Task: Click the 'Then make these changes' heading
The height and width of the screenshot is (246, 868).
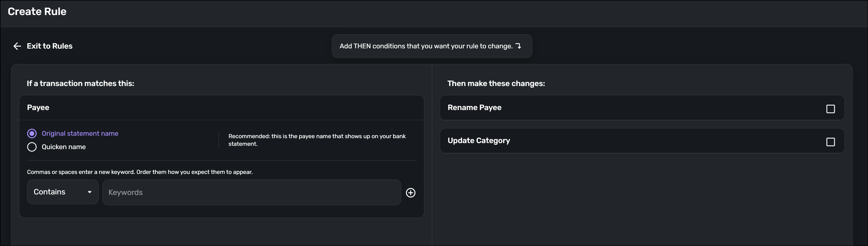Action: pos(496,84)
